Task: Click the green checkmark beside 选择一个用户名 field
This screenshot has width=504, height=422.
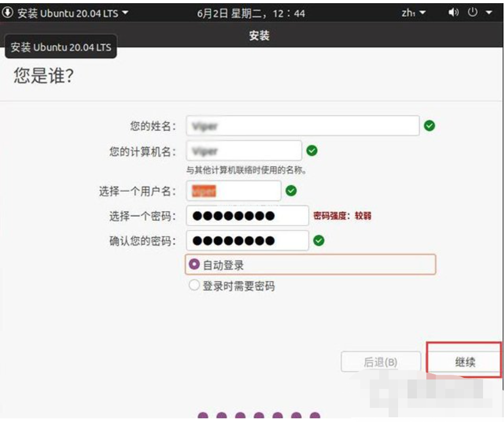Action: 291,191
